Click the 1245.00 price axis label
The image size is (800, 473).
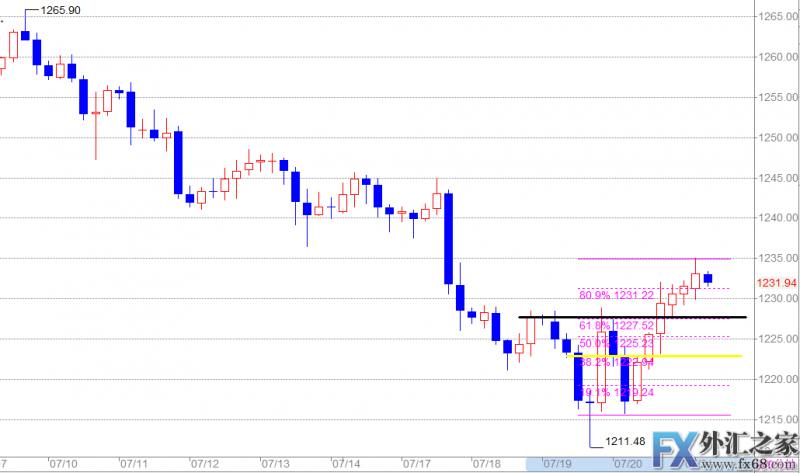(x=778, y=178)
